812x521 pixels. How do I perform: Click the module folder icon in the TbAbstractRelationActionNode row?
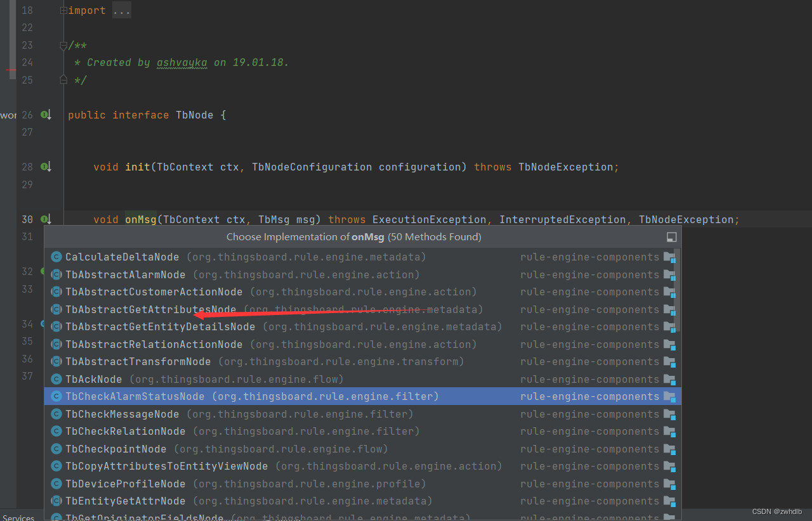pos(669,344)
